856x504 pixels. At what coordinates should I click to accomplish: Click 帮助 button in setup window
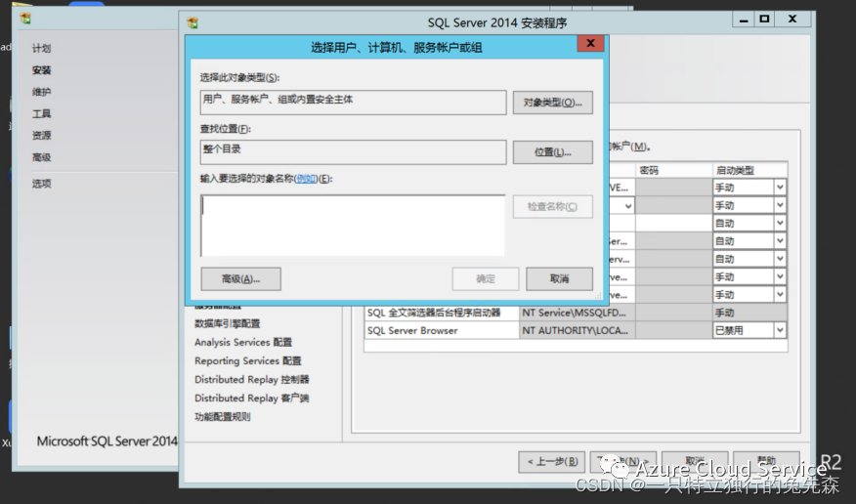[x=766, y=461]
